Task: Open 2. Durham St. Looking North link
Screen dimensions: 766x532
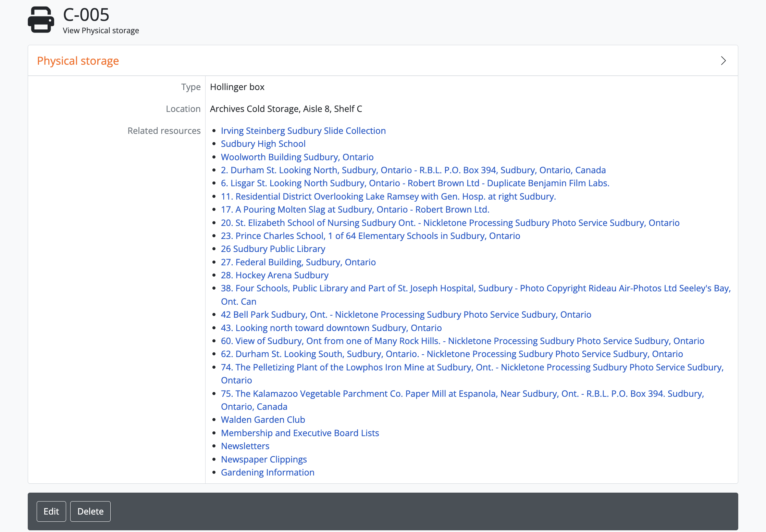Action: [x=413, y=170]
